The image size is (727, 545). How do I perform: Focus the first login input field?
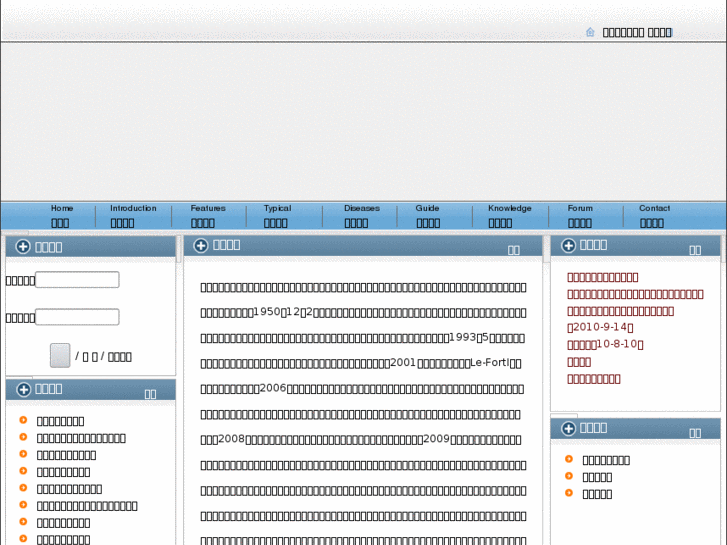(77, 280)
